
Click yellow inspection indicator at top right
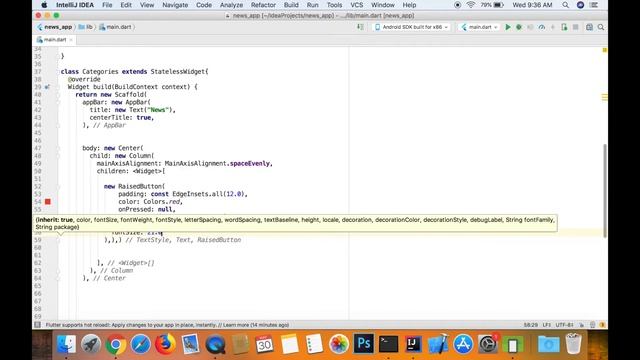(604, 50)
